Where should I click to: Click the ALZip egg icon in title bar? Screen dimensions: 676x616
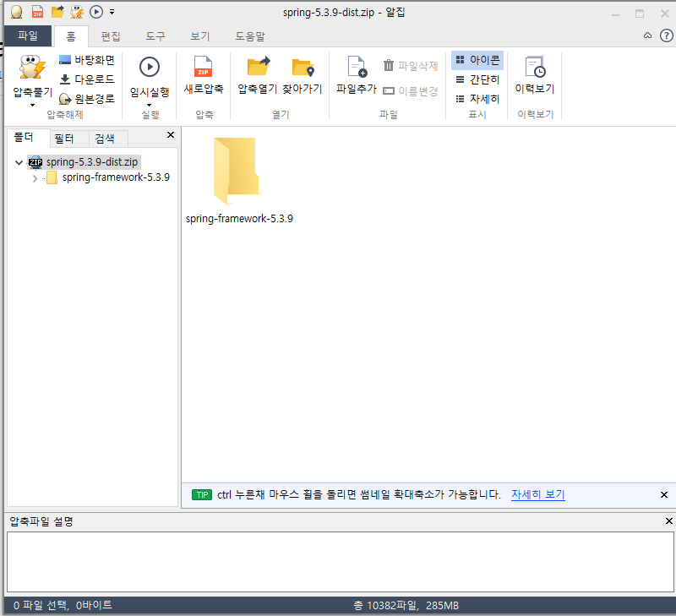16,12
